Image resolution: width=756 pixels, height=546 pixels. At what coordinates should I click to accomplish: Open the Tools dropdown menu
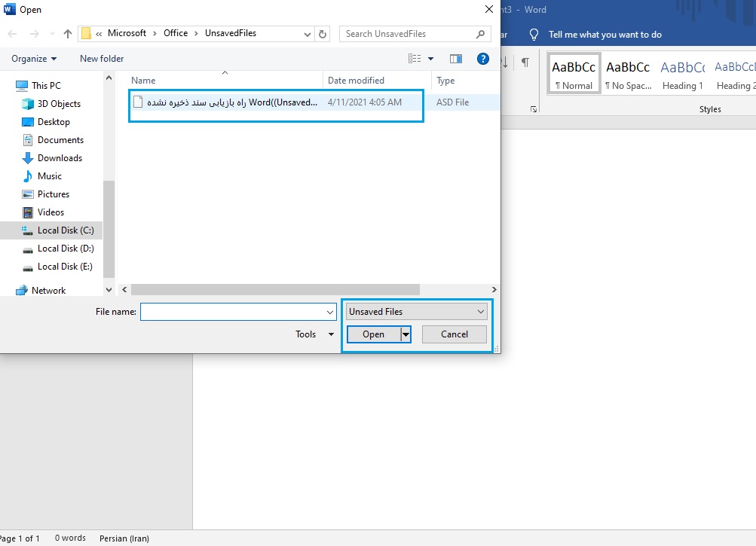(314, 334)
